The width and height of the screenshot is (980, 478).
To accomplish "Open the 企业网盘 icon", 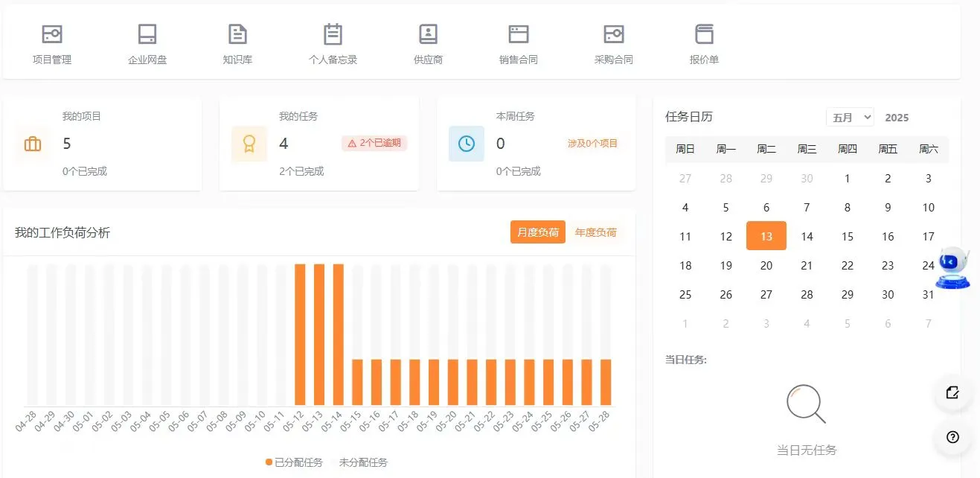I will pos(146,34).
